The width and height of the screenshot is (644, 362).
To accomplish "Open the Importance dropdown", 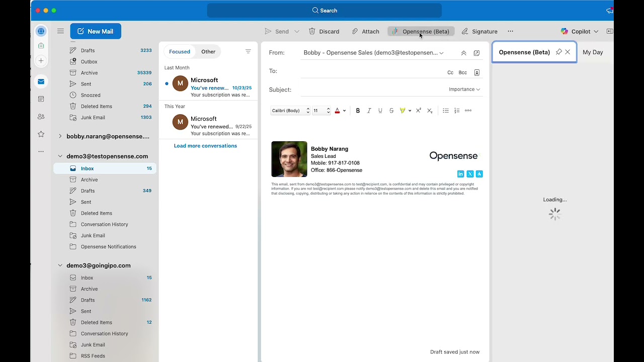I will [464, 89].
